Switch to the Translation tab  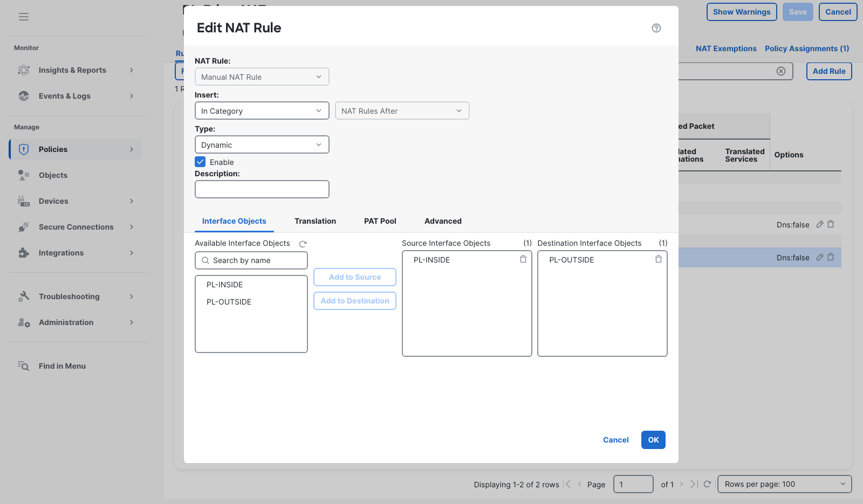tap(315, 221)
